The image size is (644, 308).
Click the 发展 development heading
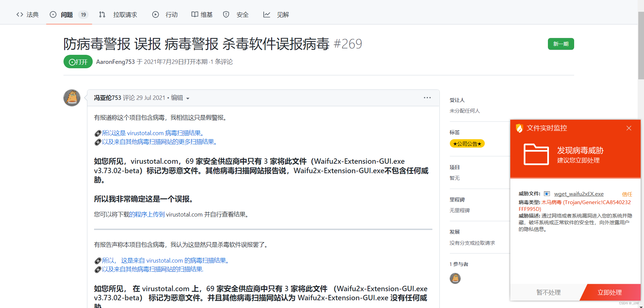[x=455, y=232]
